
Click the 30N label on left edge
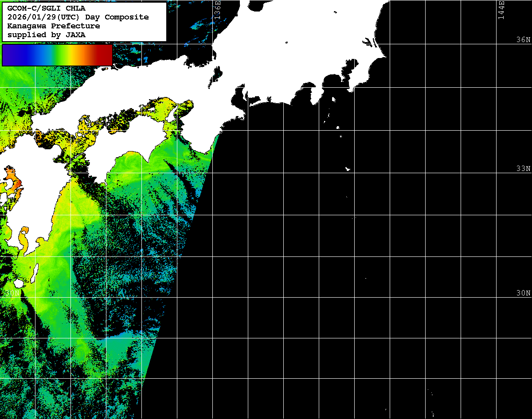click(12, 293)
